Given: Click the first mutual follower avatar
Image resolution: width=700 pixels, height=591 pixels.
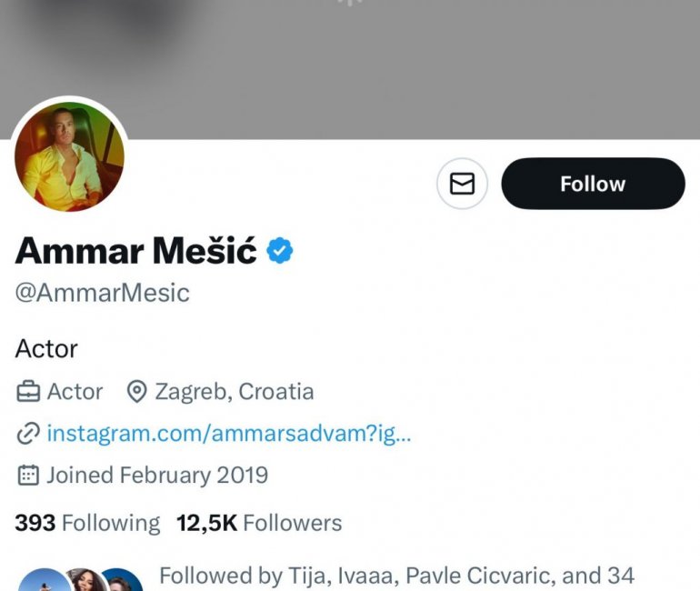Looking at the screenshot, I should pos(41,582).
